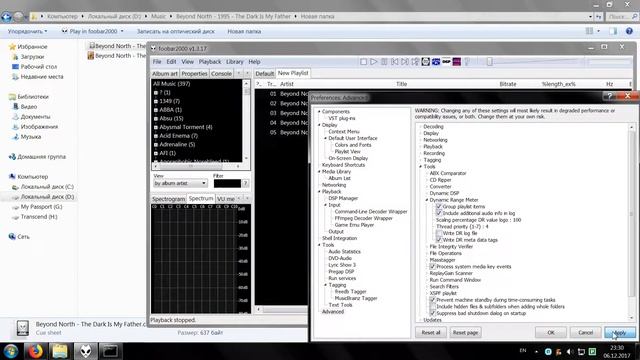Click Apply in Preferences dialog
The height and width of the screenshot is (360, 640).
click(620, 333)
